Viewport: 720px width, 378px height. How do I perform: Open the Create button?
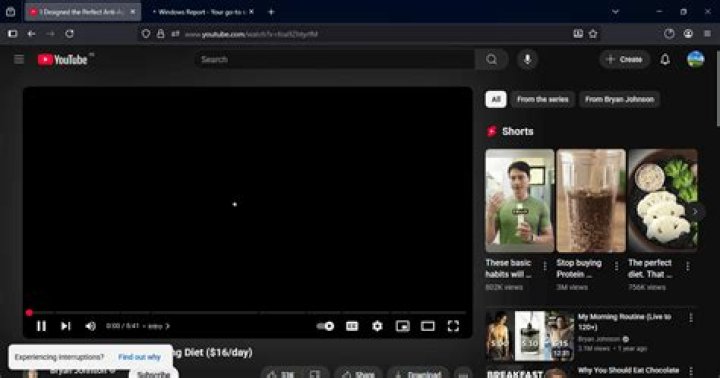(624, 59)
